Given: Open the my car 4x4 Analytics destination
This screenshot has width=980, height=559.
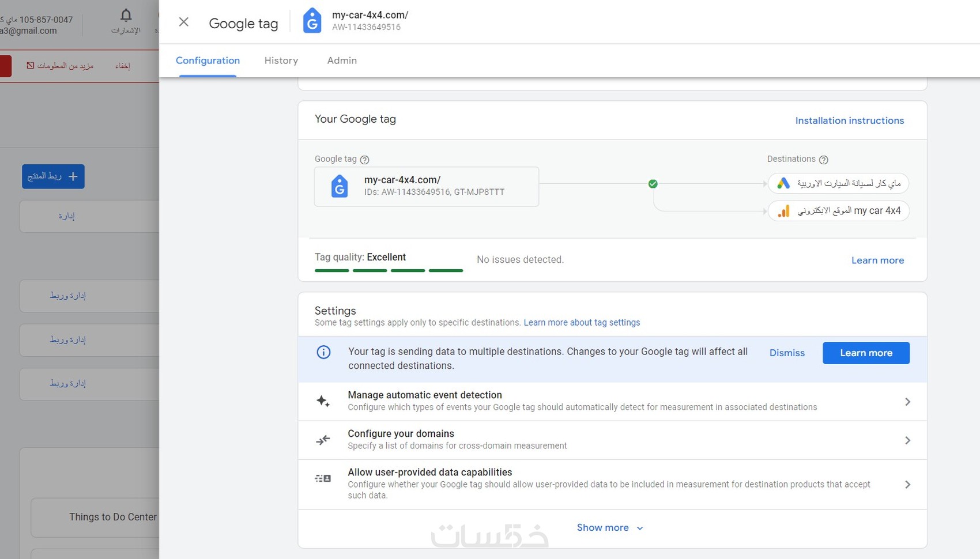Looking at the screenshot, I should tap(838, 211).
